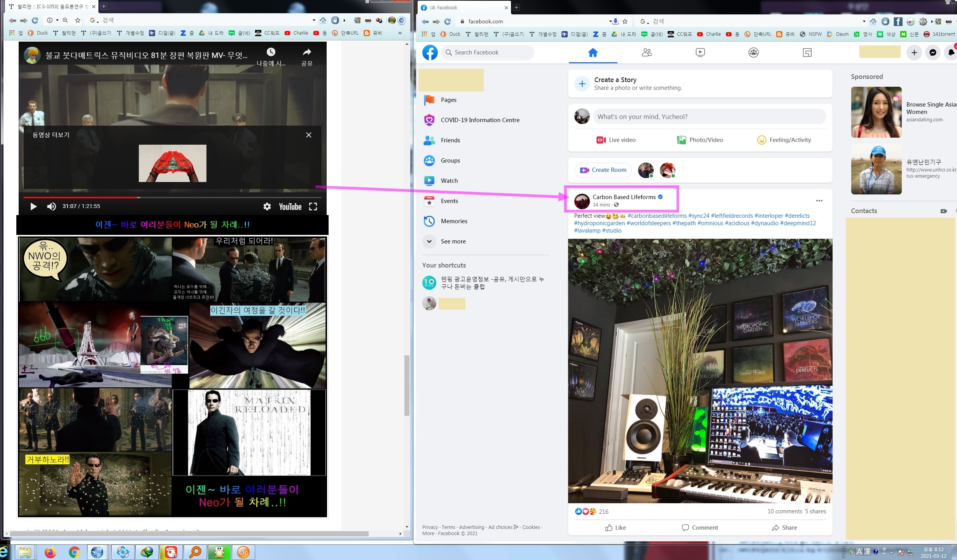The height and width of the screenshot is (560, 957).
Task: Reload the page in the left browser
Action: click(35, 20)
